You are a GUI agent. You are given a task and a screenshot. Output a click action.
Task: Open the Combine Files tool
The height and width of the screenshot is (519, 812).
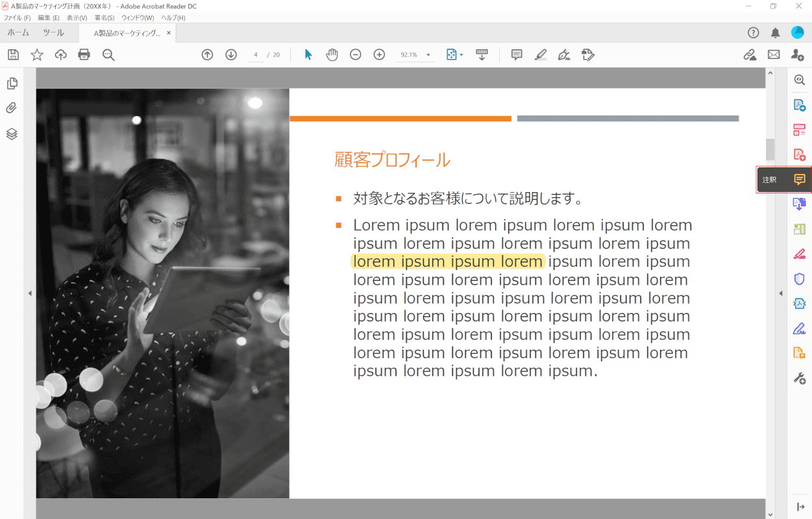click(800, 204)
